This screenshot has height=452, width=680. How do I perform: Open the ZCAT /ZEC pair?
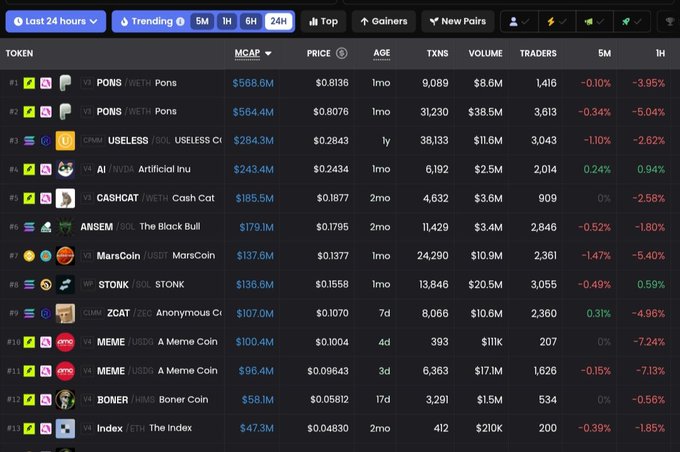click(x=340, y=313)
